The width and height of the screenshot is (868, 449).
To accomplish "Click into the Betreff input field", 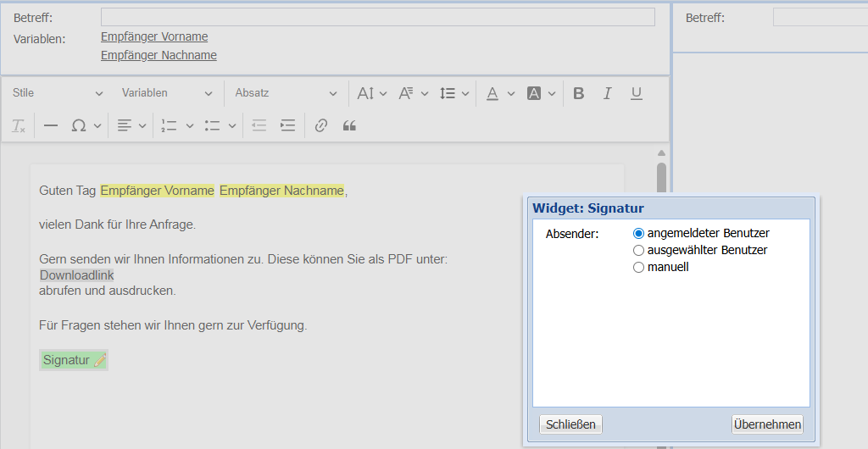I will pos(377,18).
